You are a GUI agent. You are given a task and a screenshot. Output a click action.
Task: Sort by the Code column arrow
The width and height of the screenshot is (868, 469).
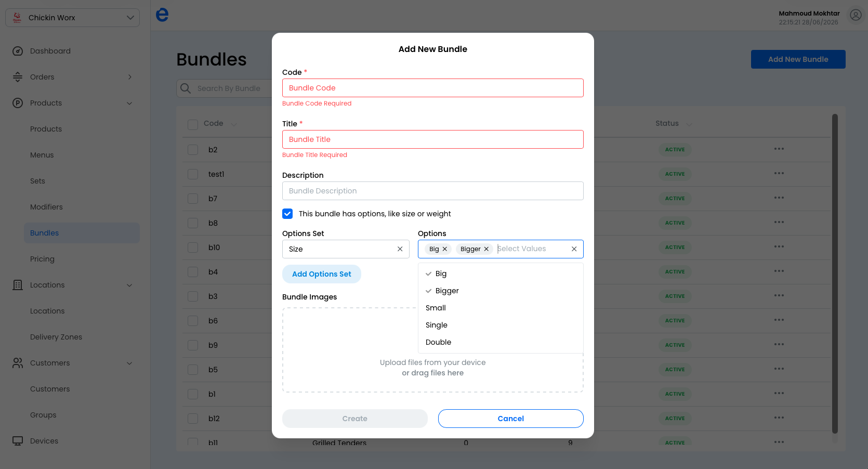[233, 124]
